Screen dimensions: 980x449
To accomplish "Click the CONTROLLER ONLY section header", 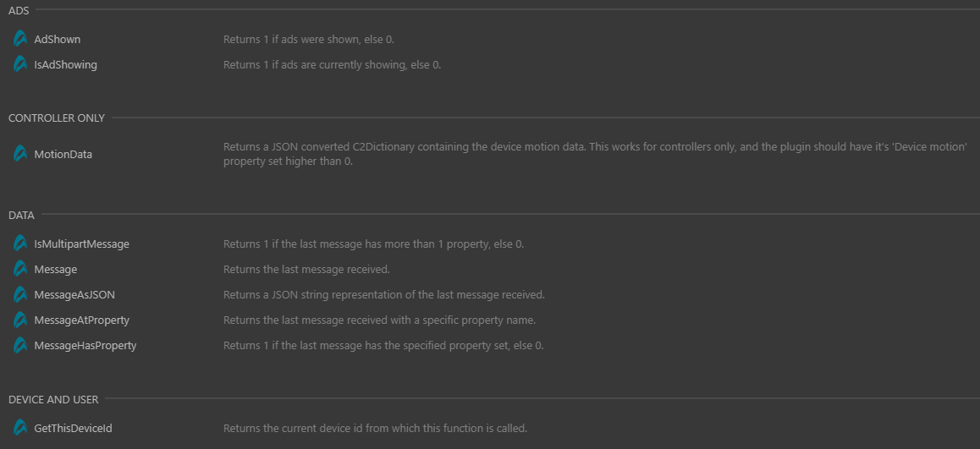I will (x=56, y=118).
